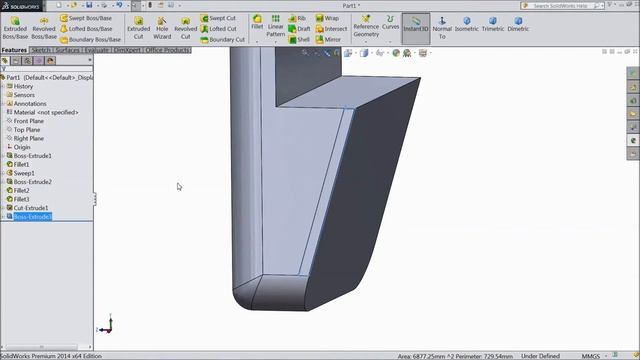Choose the Lofted Cut tool
This screenshot has width=640, height=360.
coord(218,29)
